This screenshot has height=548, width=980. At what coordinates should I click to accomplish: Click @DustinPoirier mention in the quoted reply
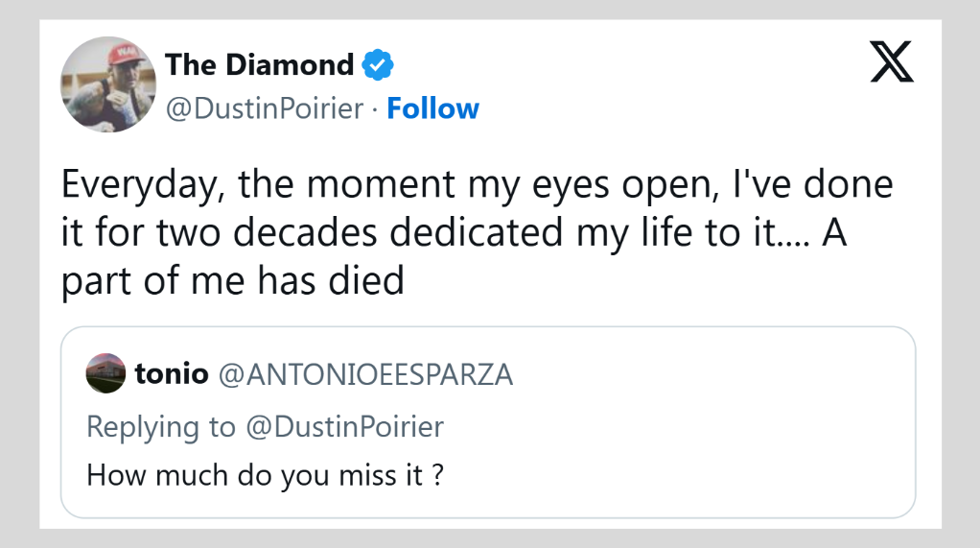point(345,426)
